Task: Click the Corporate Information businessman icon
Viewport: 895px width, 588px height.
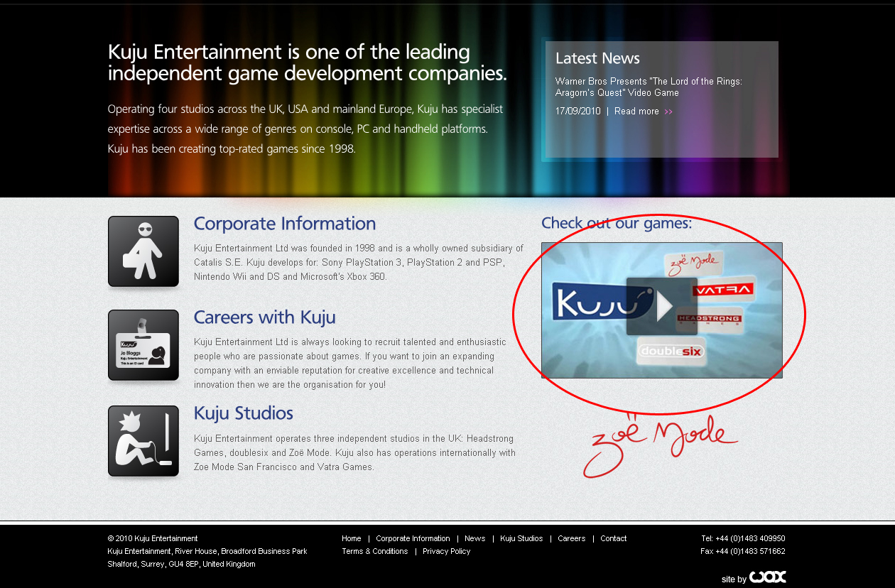Action: tap(143, 251)
